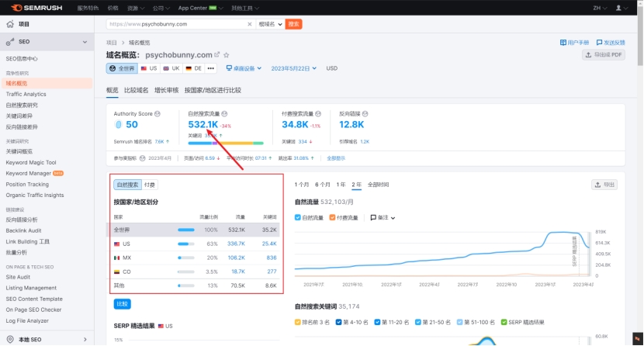The image size is (644, 346).
Task: Click the 反向链接 info icon
Action: pos(365,114)
